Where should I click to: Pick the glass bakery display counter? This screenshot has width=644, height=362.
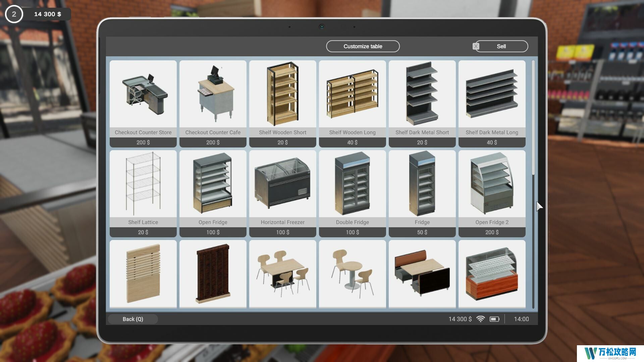coord(492,273)
